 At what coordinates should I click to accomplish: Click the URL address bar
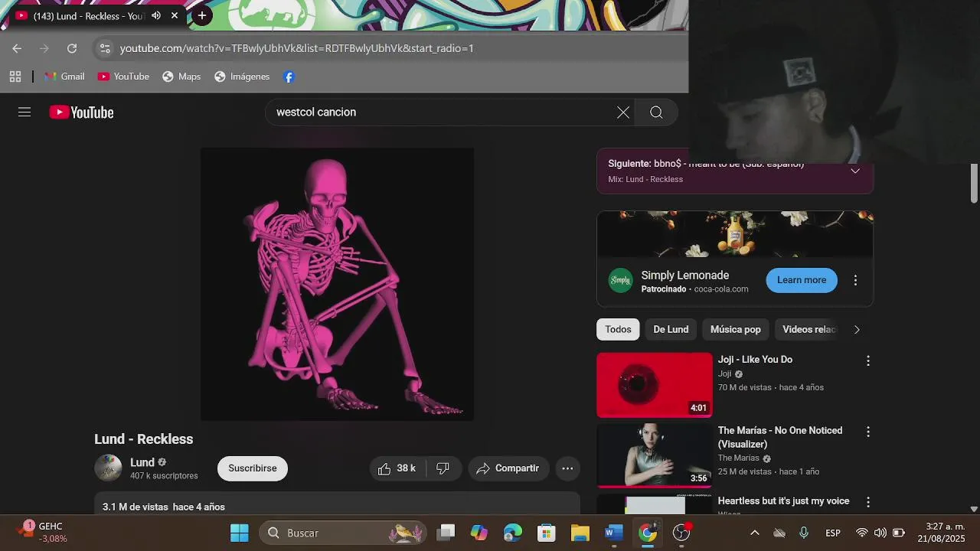[x=297, y=48]
